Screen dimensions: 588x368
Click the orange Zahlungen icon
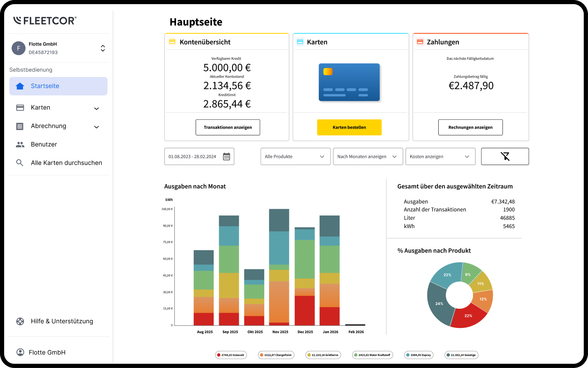click(419, 41)
